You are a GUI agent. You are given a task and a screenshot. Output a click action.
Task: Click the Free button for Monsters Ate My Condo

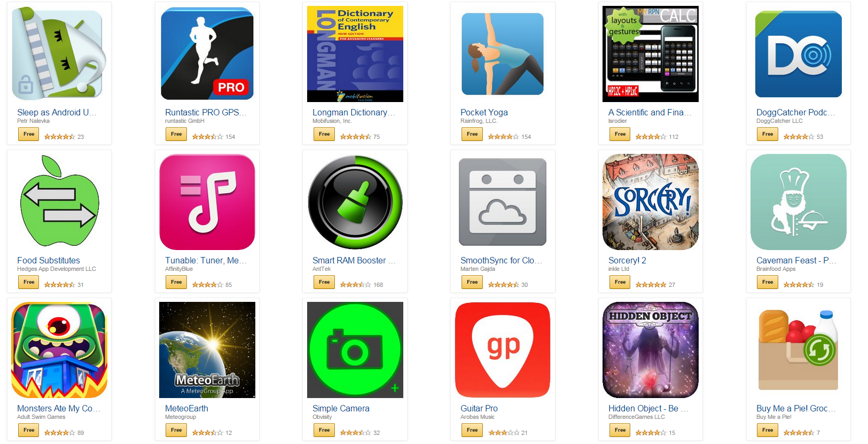coord(29,430)
